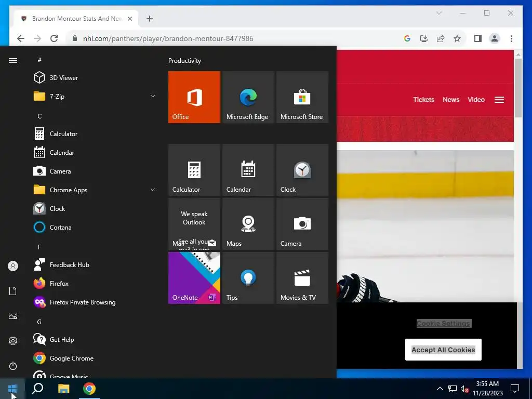Open Cookie Settings link
The height and width of the screenshot is (399, 532).
click(x=444, y=323)
